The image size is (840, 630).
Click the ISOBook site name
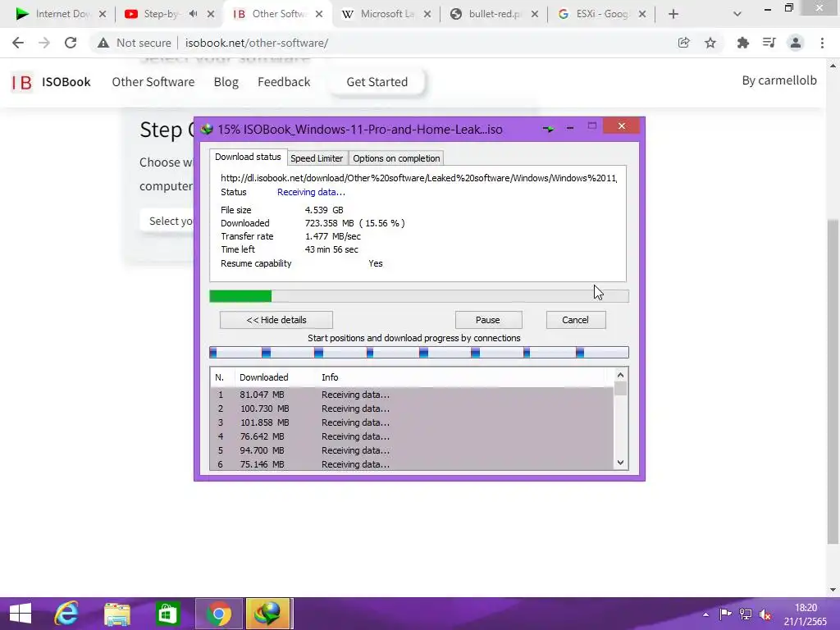(x=66, y=82)
